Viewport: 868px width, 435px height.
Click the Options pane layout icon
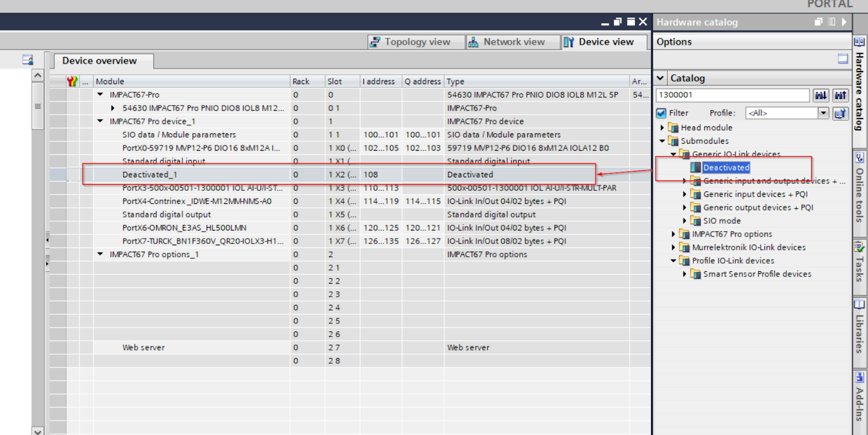pyautogui.click(x=843, y=59)
